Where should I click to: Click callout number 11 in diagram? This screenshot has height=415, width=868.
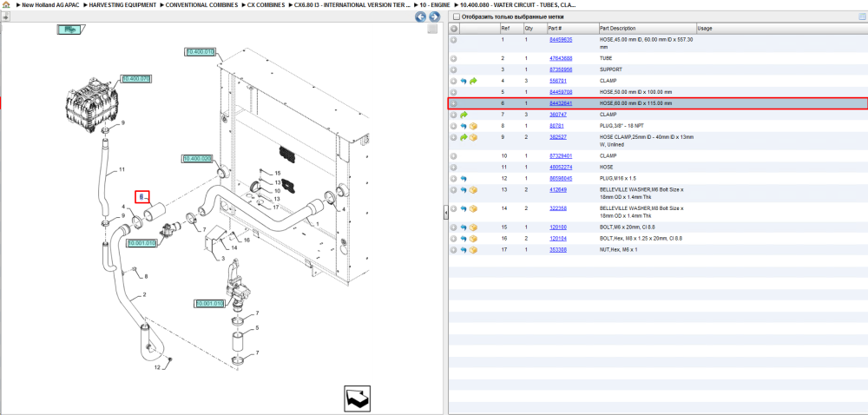pos(122,169)
